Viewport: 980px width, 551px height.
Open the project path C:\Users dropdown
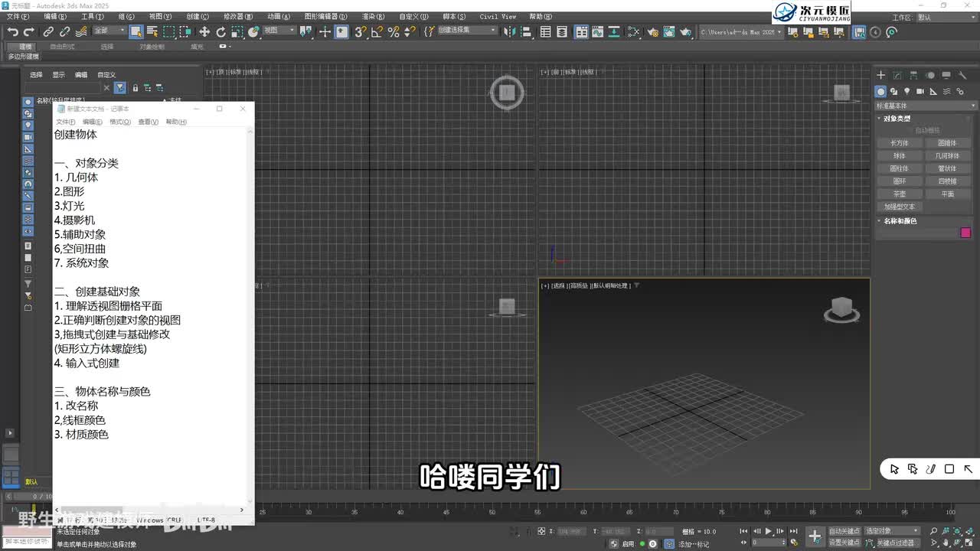[x=741, y=31]
